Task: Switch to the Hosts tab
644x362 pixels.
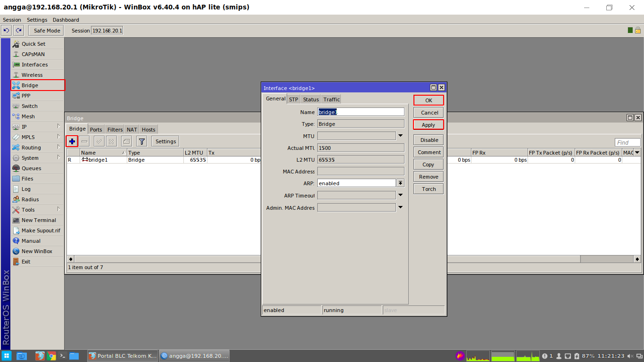Action: point(149,130)
